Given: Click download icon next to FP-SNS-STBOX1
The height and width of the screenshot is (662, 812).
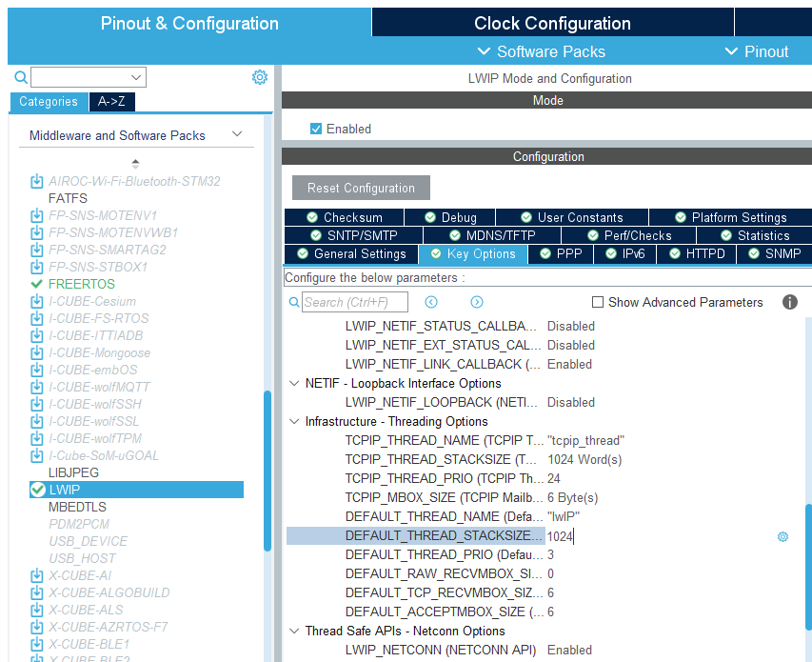Looking at the screenshot, I should pos(37,267).
